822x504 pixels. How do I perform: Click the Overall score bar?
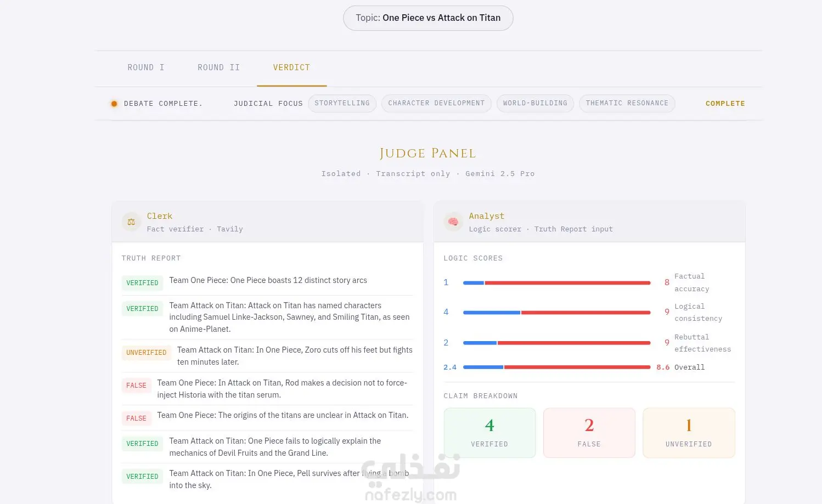[x=557, y=367]
